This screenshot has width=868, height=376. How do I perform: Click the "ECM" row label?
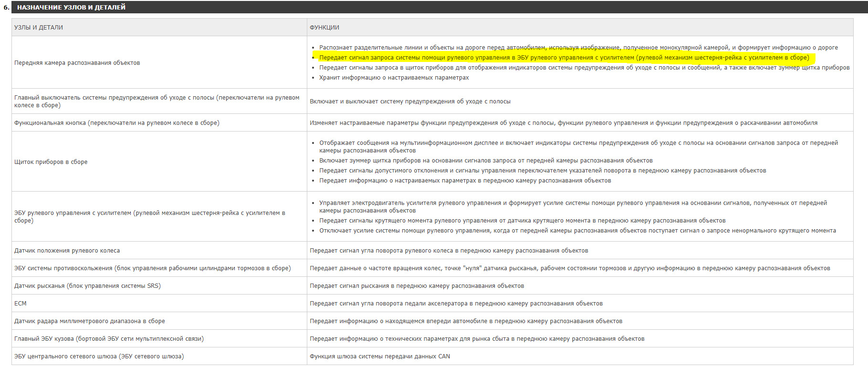click(x=21, y=304)
